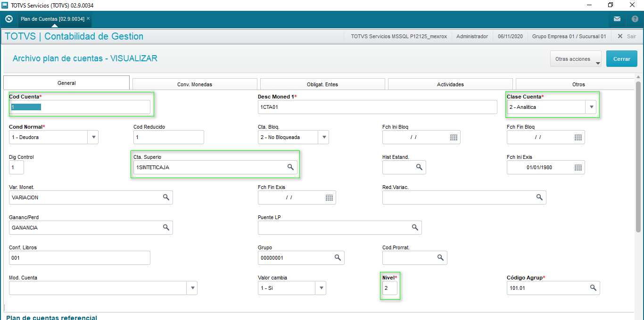This screenshot has width=644, height=320.
Task: Switch to the Actividades tab
Action: click(x=450, y=84)
